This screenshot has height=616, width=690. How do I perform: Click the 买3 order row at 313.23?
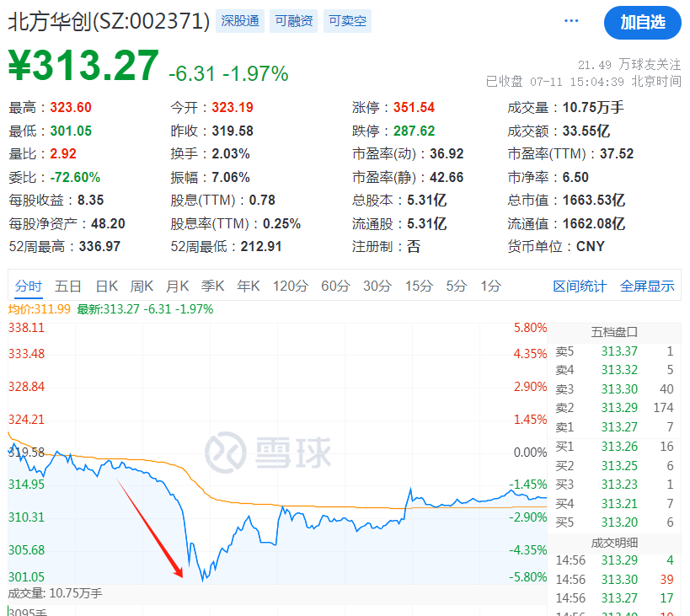tap(614, 485)
